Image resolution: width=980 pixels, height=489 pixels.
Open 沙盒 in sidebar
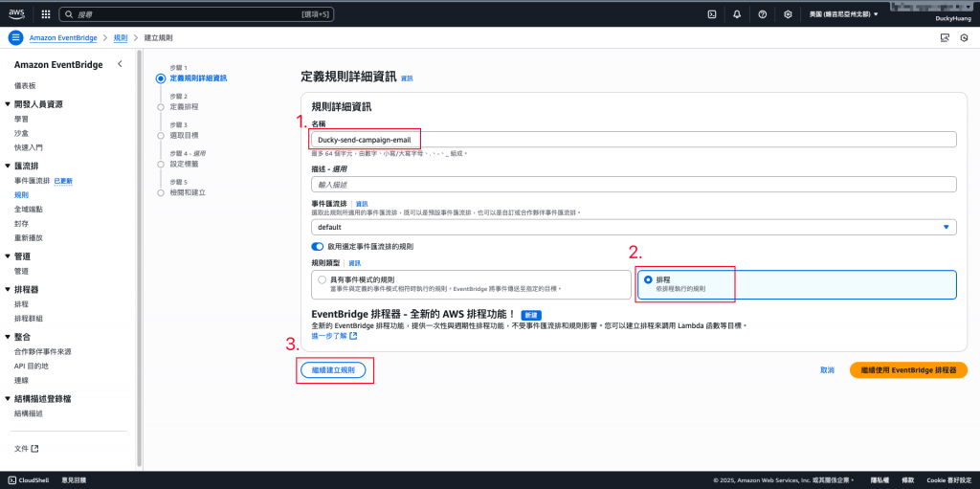[21, 133]
